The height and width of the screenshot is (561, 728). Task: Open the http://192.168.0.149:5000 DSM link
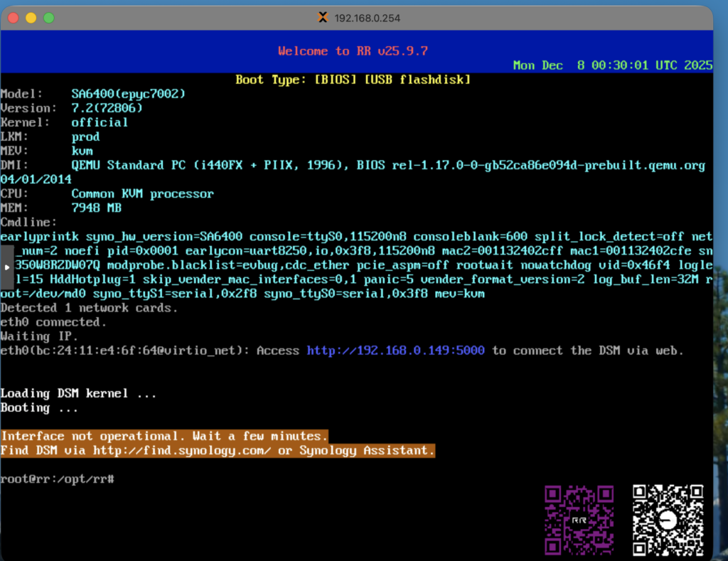tap(396, 351)
